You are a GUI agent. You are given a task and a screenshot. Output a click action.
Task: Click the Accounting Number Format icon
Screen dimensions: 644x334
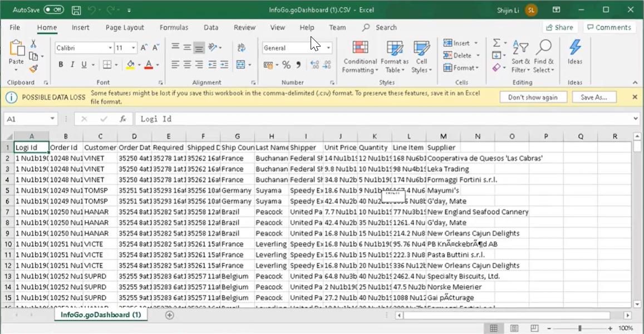[x=268, y=65]
